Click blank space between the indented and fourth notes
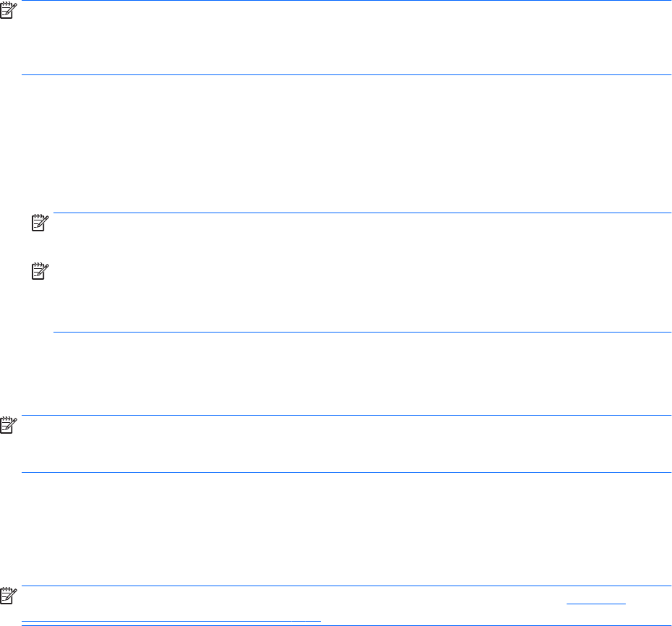The image size is (672, 626). point(347,374)
